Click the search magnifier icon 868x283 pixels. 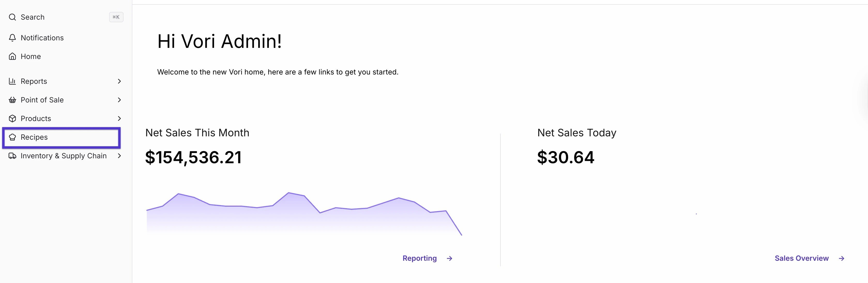12,17
